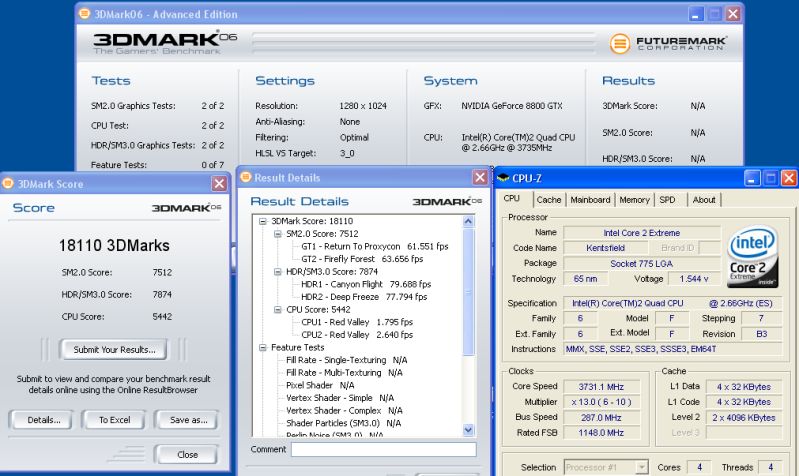Click the 3DMark06 logo in main window
The image size is (799, 476).
165,42
